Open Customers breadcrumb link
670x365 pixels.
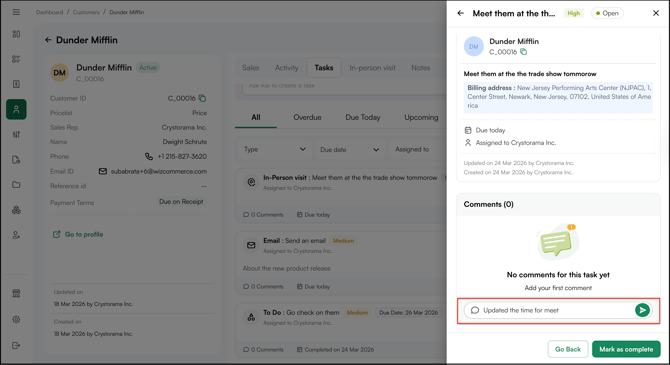pos(86,12)
